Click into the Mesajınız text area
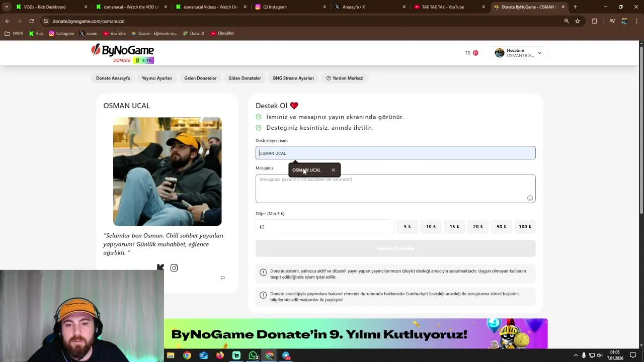Viewport: 644px width, 362px height. tap(395, 189)
